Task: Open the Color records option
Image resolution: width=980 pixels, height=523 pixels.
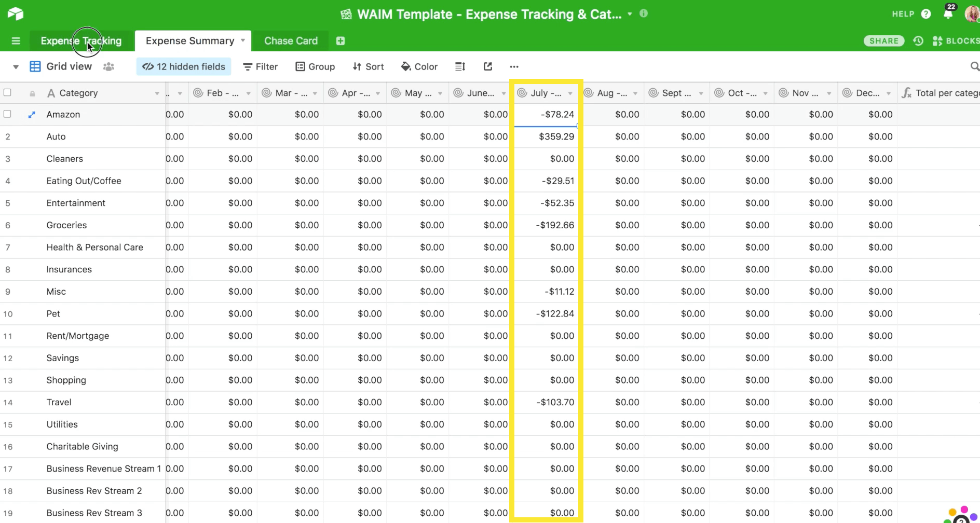Action: point(419,66)
